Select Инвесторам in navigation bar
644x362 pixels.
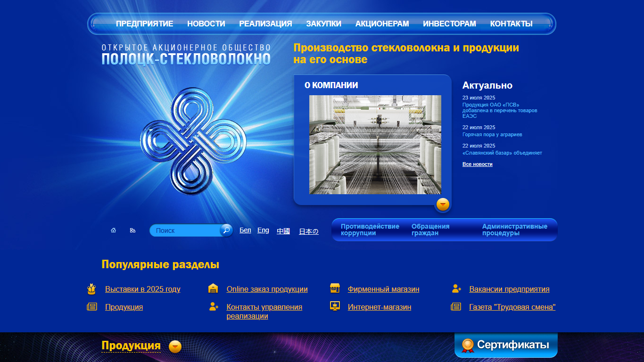point(449,24)
